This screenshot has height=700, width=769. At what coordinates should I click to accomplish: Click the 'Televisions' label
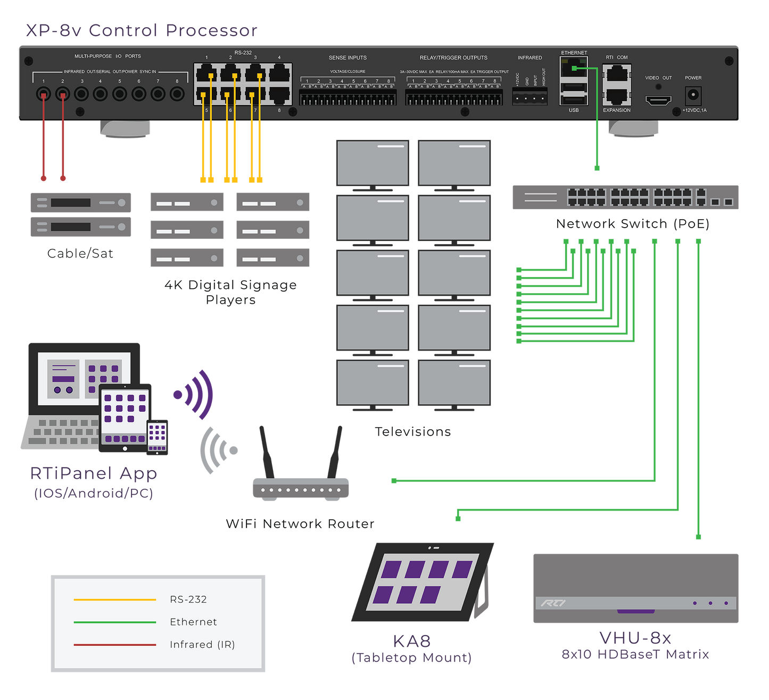(413, 431)
